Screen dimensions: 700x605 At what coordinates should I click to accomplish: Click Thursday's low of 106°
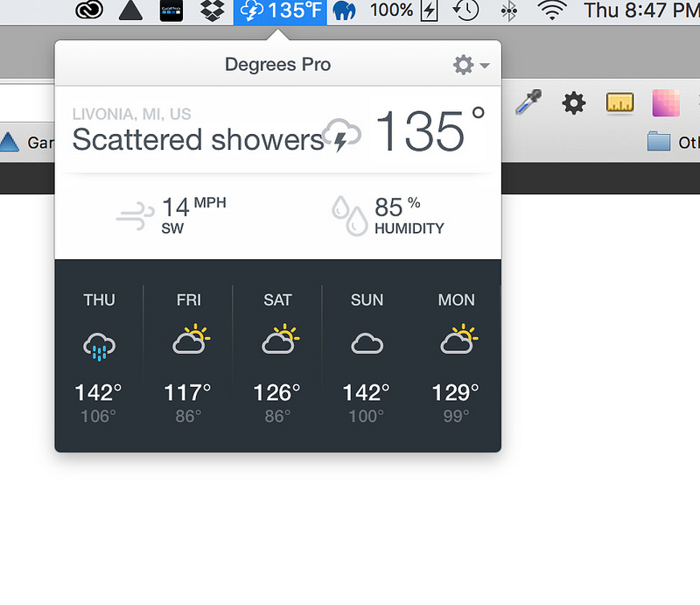tap(98, 417)
